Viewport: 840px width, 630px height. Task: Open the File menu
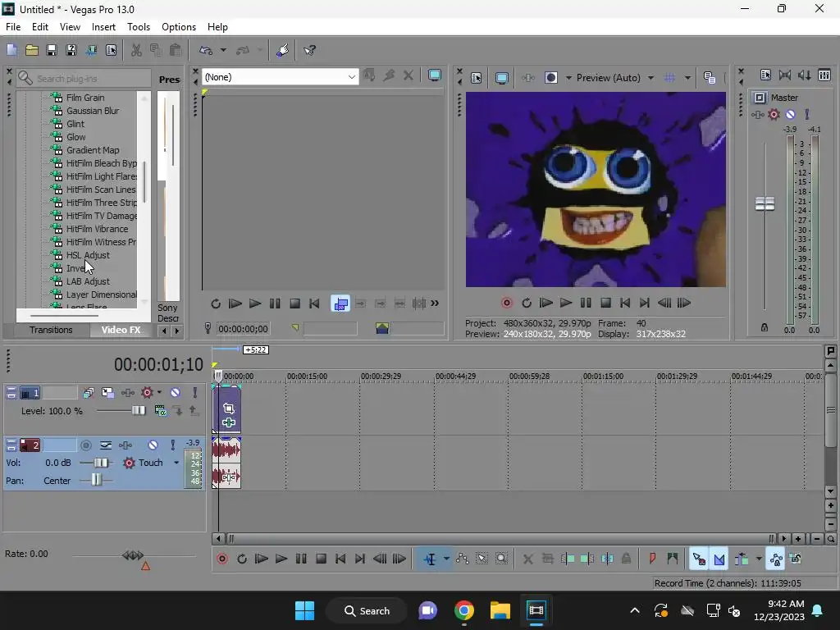[13, 27]
